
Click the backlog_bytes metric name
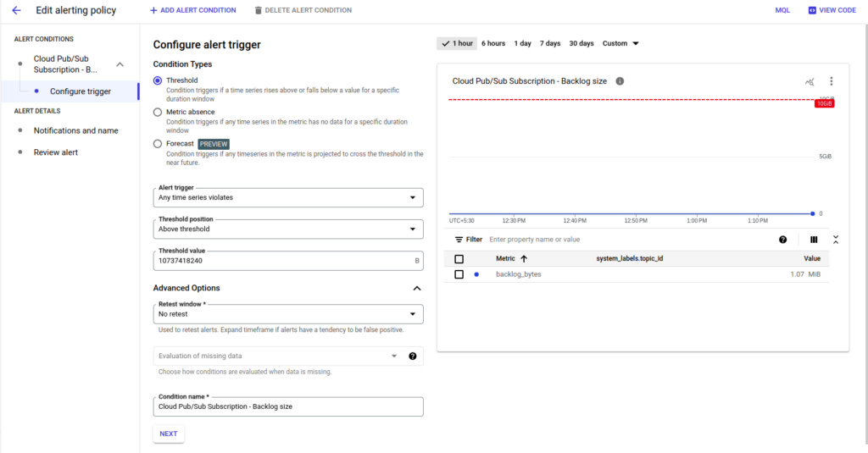(518, 274)
